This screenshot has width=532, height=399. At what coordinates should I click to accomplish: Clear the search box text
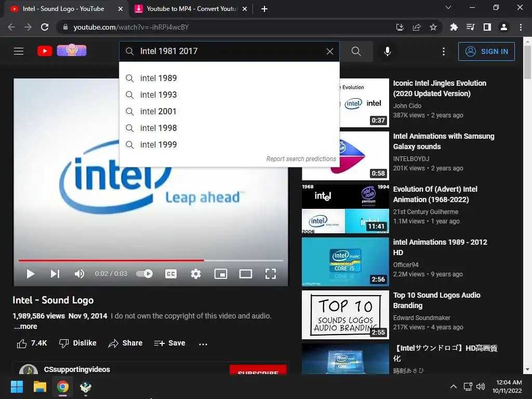330,51
